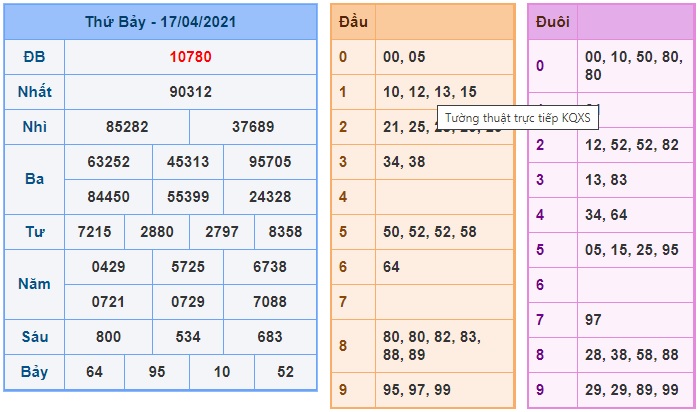
Task: Click the Tư row label
Action: coord(34,232)
